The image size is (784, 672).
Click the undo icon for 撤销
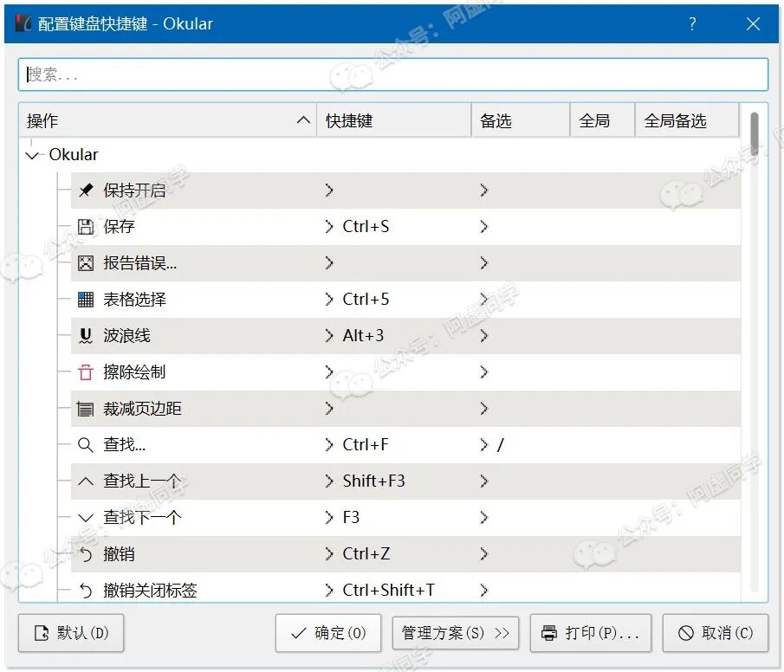86,554
